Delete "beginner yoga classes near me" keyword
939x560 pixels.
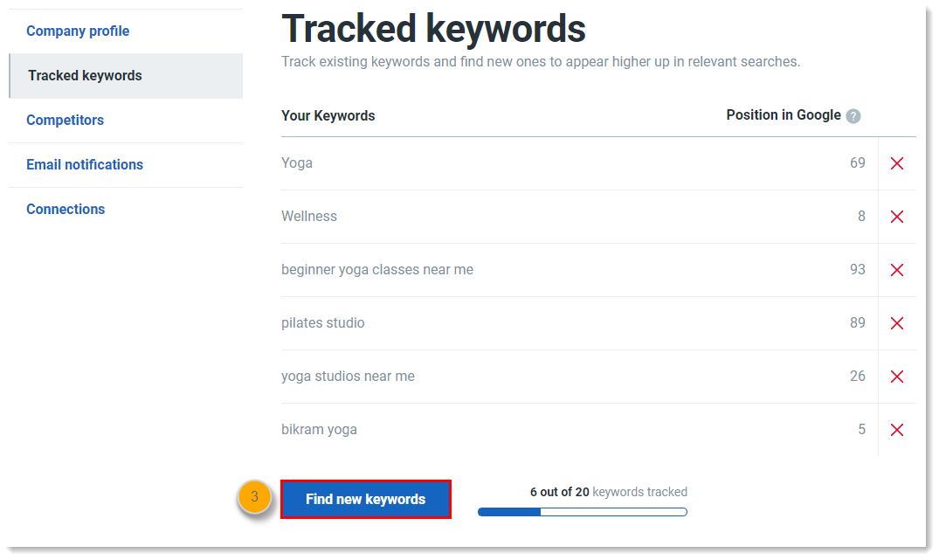pos(897,270)
